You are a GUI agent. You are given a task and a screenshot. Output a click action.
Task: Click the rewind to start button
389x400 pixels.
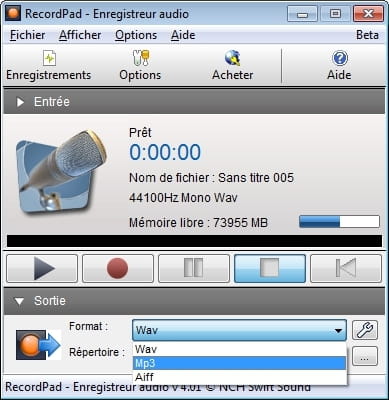[346, 268]
